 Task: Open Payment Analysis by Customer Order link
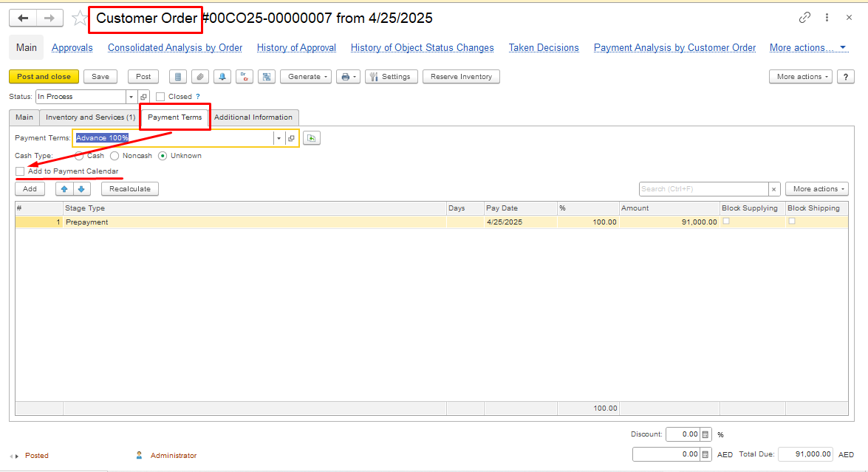click(674, 48)
